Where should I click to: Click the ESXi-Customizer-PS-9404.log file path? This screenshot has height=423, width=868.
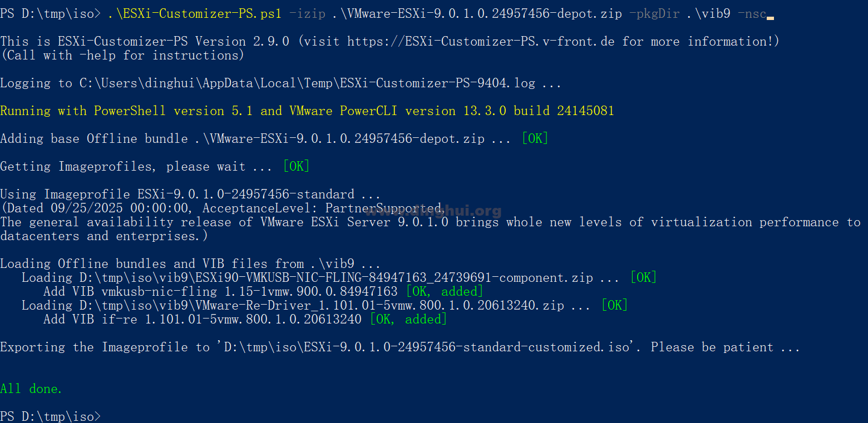[x=307, y=83]
